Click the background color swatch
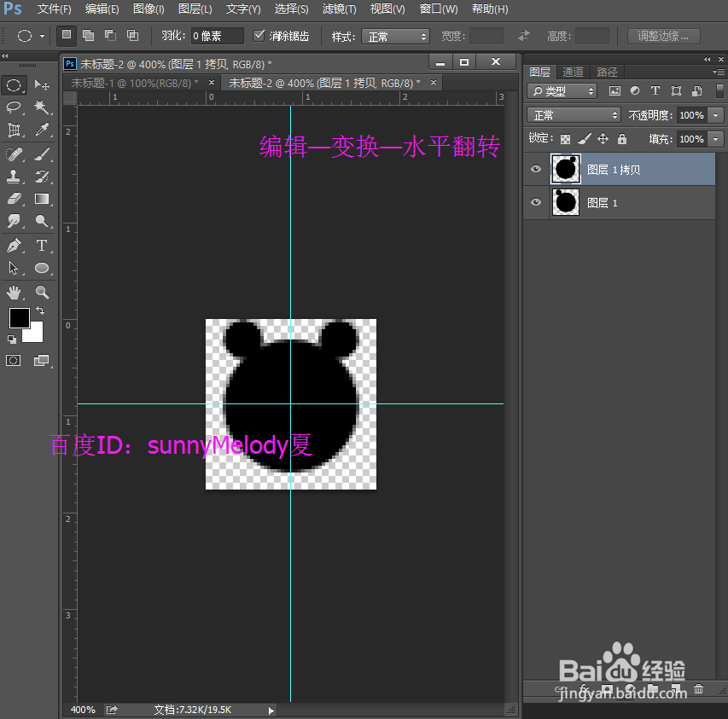The height and width of the screenshot is (719, 728). tap(37, 335)
